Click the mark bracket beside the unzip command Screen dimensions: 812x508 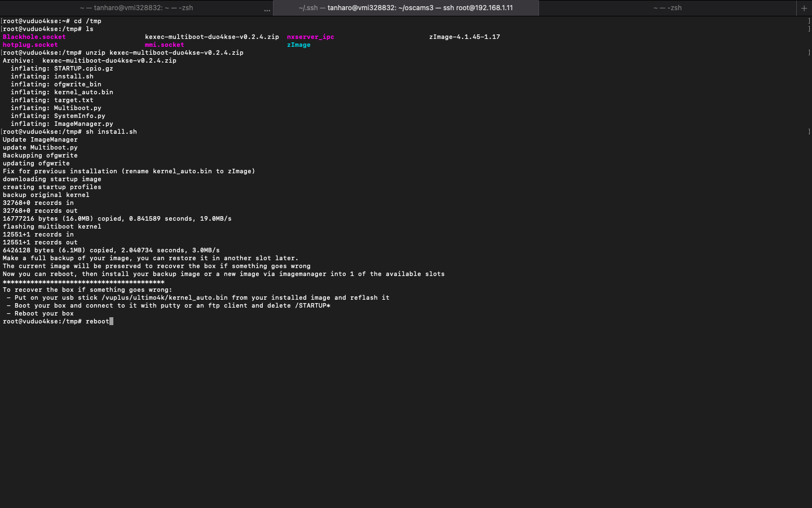pyautogui.click(x=809, y=52)
